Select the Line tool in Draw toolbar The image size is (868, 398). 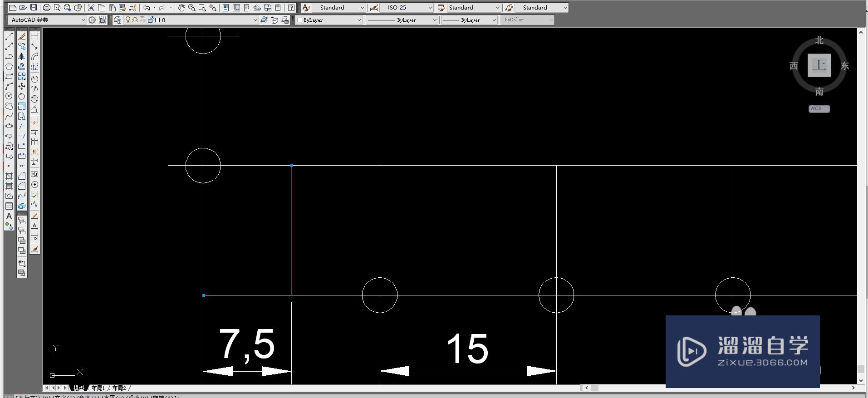tap(9, 36)
